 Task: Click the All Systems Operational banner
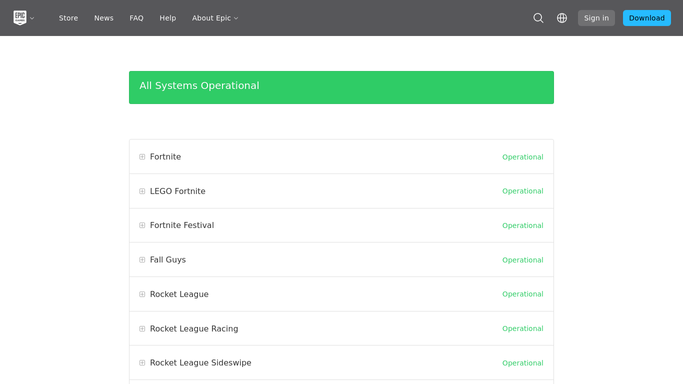click(342, 88)
